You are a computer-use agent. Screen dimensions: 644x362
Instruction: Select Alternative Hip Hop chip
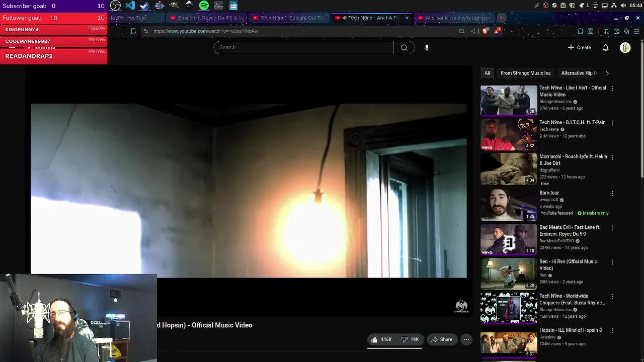click(x=579, y=73)
